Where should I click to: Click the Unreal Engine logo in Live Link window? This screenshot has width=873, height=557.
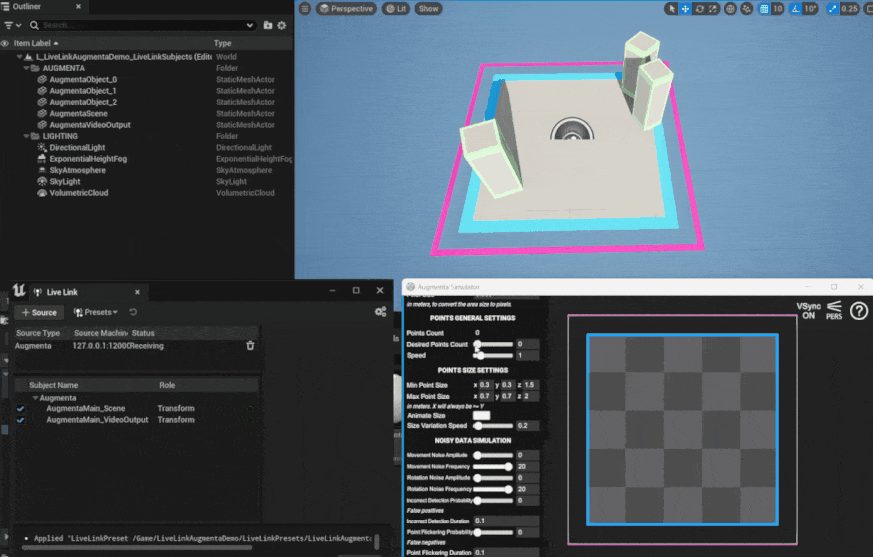click(19, 290)
